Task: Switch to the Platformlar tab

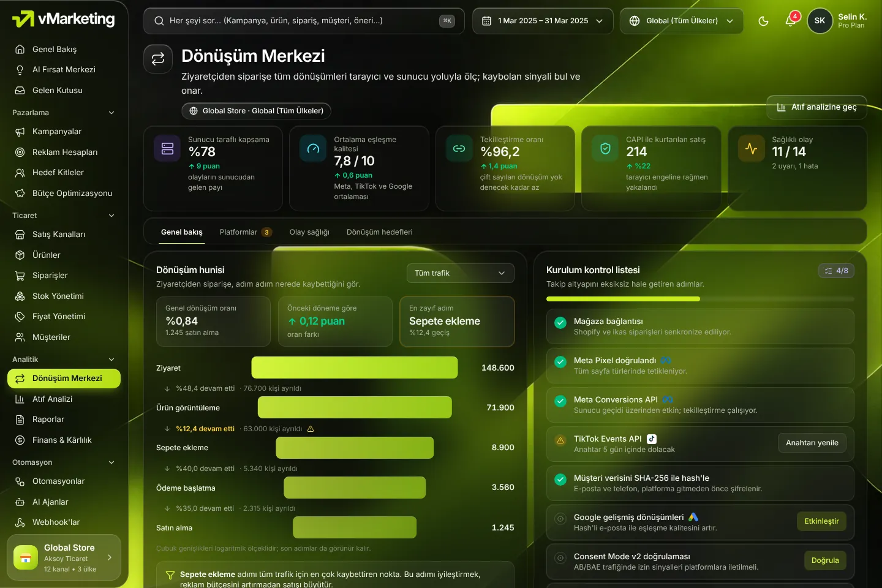Action: [x=245, y=232]
